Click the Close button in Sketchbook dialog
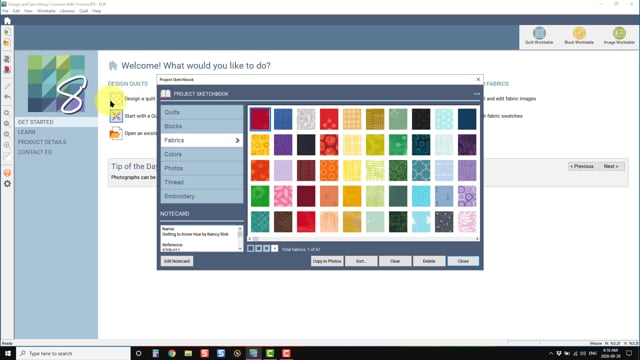The width and height of the screenshot is (640, 360). pyautogui.click(x=463, y=261)
